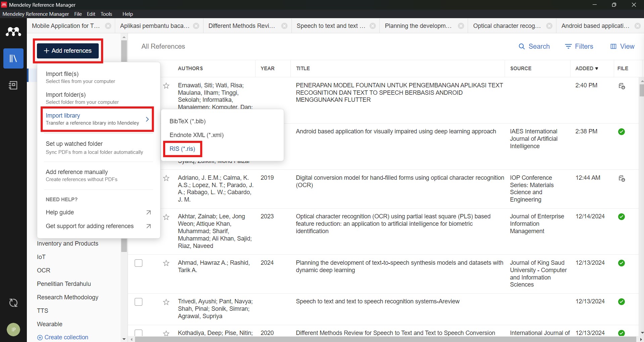Click the sync refresh icon
Screen dimensions: 644x342
click(x=13, y=303)
